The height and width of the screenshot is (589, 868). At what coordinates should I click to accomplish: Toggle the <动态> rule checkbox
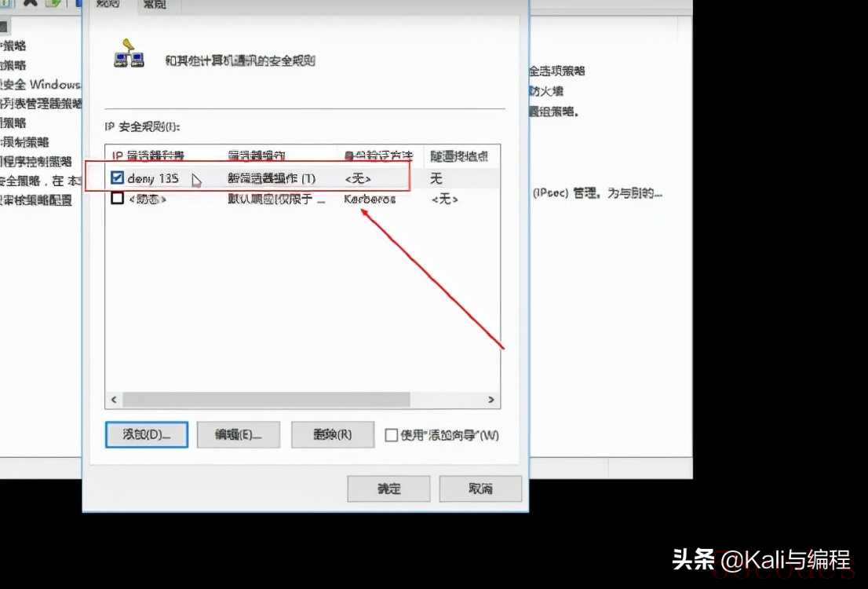click(x=117, y=198)
